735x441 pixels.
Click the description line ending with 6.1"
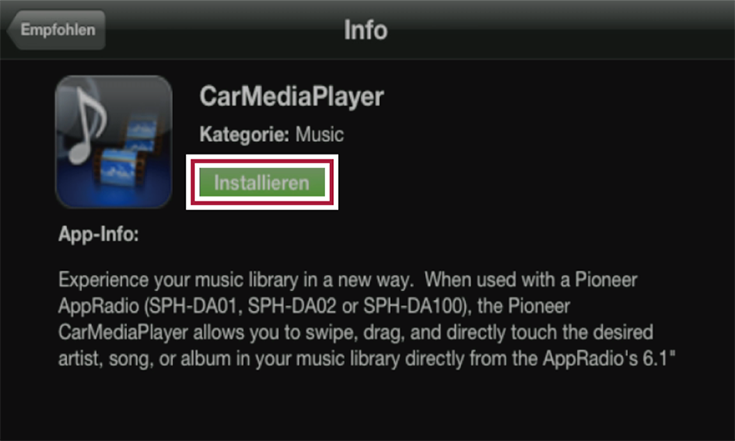pos(367,359)
